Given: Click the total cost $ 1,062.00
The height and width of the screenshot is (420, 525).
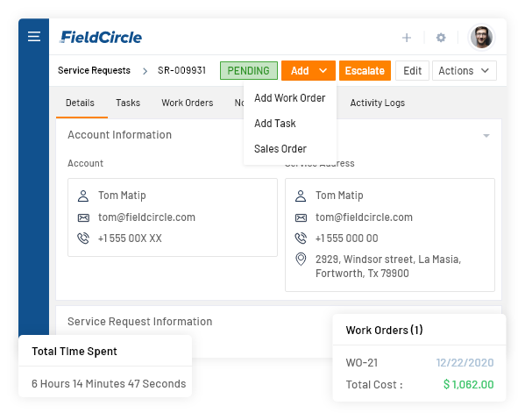Looking at the screenshot, I should 468,385.
